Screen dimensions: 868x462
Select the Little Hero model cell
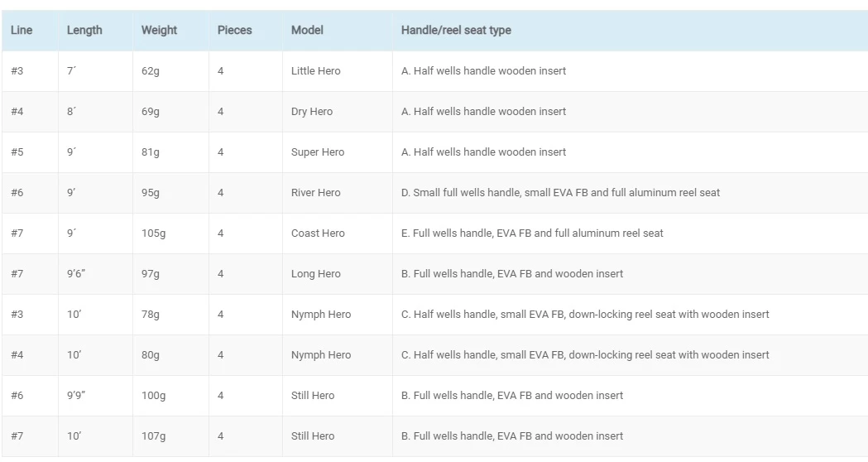pyautogui.click(x=315, y=71)
